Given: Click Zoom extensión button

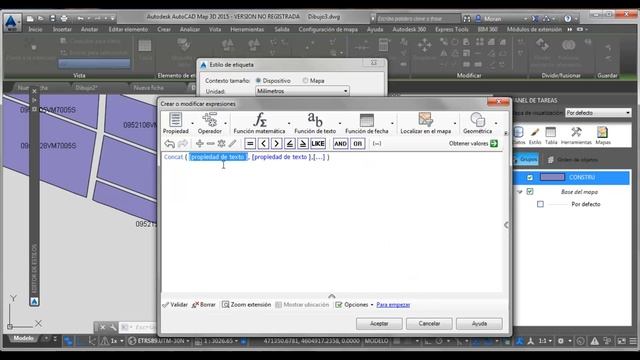Looking at the screenshot, I should 247,305.
